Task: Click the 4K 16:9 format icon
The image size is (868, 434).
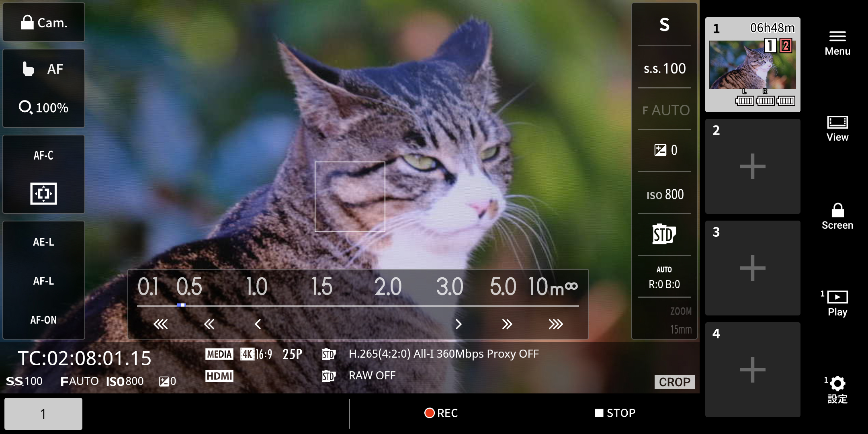Action: click(x=256, y=354)
